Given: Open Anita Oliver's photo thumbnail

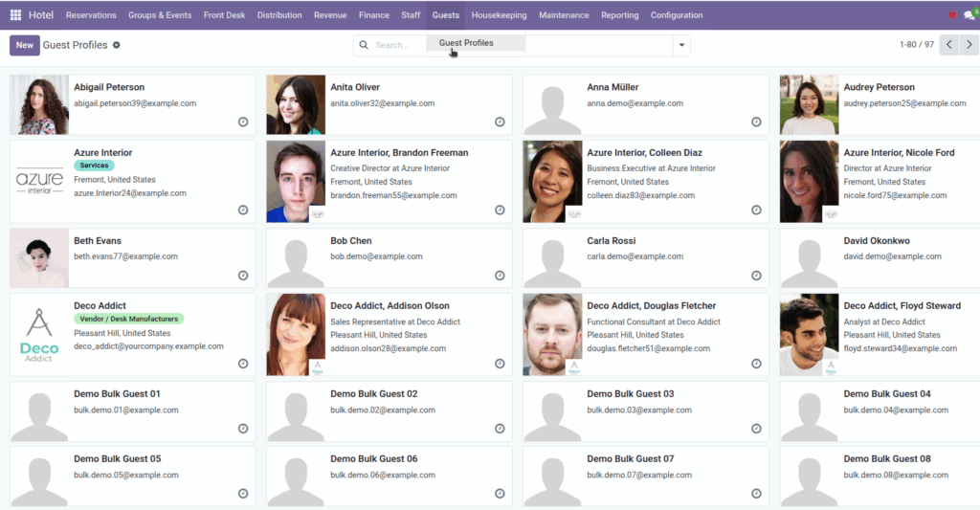Looking at the screenshot, I should [296, 105].
